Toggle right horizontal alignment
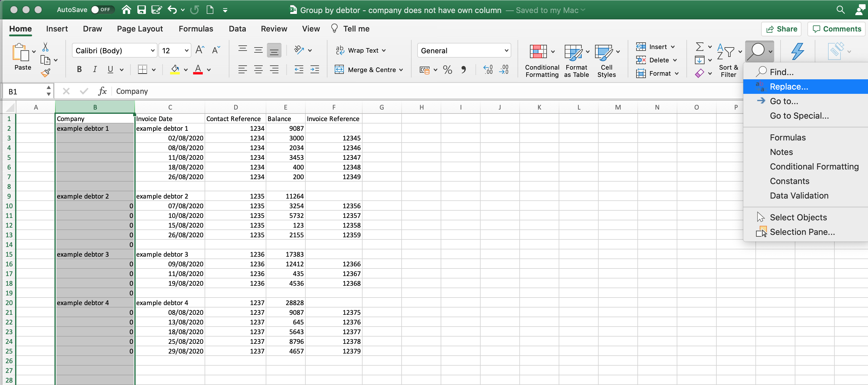The width and height of the screenshot is (868, 385). [274, 70]
